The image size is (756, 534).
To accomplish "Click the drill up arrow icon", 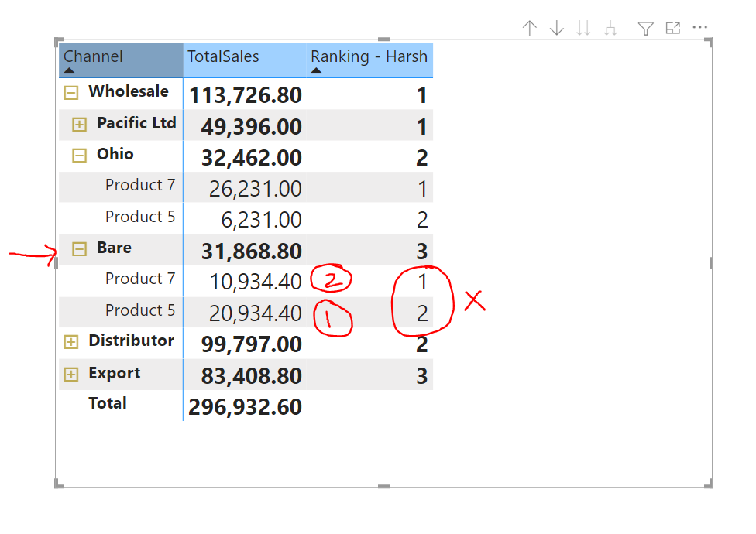I will click(529, 28).
